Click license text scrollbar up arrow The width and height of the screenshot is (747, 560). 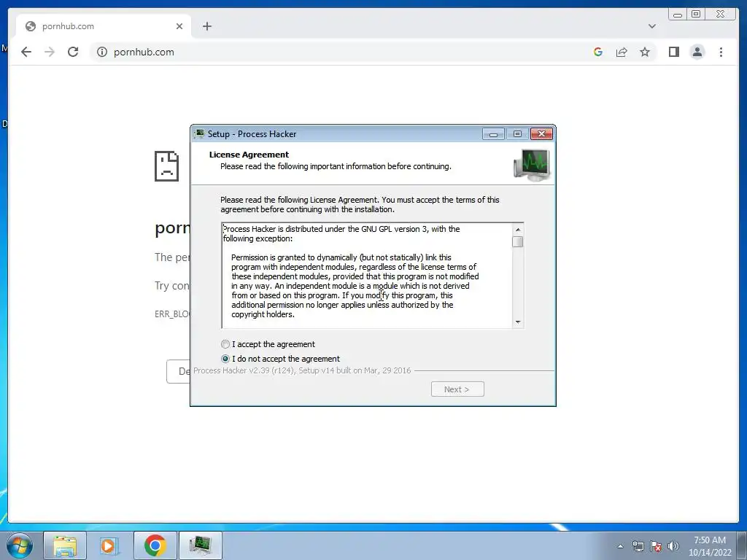pos(518,230)
